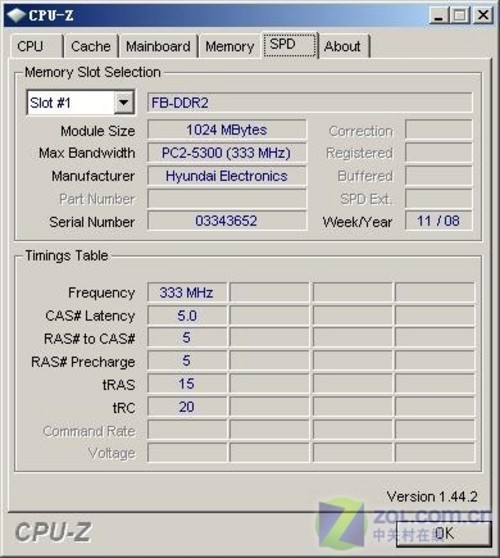
Task: Click the Week/Year value 11 / 08
Action: click(x=438, y=221)
